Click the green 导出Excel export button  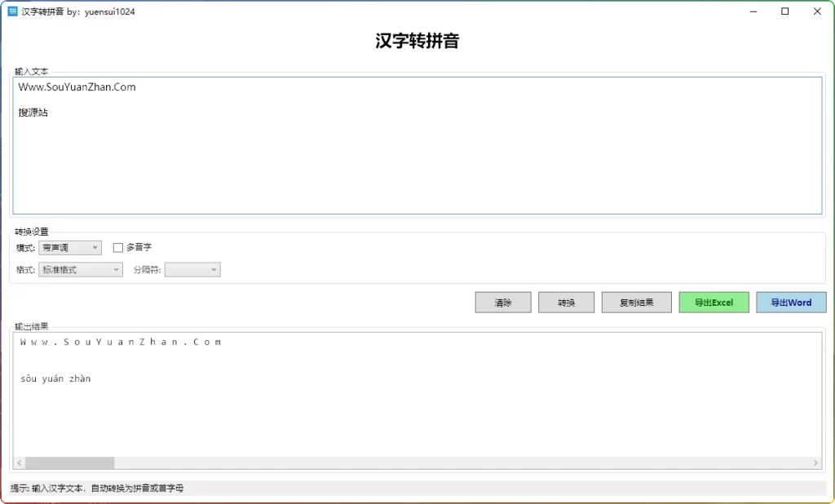tap(714, 302)
